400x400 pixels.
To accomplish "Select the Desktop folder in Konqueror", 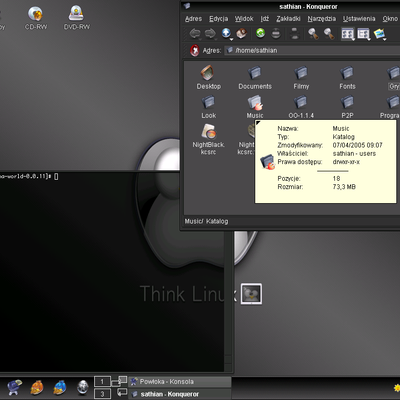I will pyautogui.click(x=208, y=77).
